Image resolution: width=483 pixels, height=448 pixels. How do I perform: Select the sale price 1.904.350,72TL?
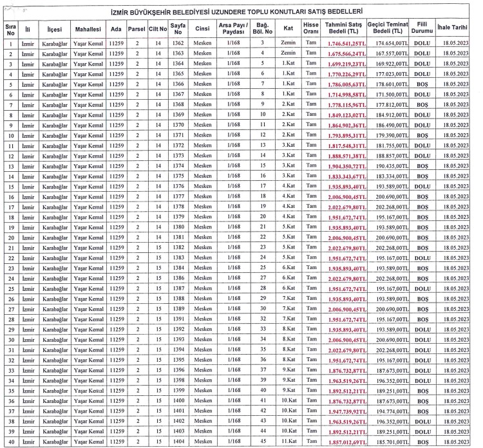347,166
